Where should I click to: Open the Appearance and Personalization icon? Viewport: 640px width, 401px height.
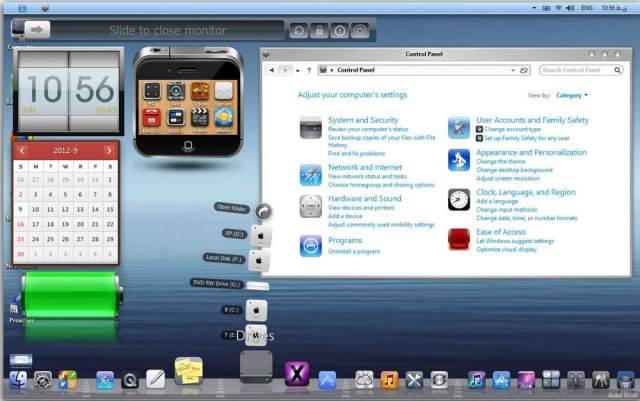point(459,160)
